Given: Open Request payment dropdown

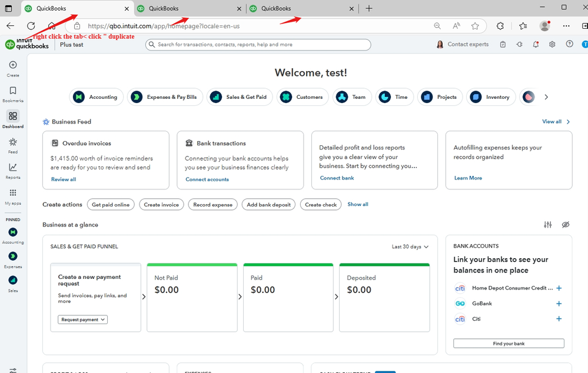Looking at the screenshot, I should (x=82, y=319).
